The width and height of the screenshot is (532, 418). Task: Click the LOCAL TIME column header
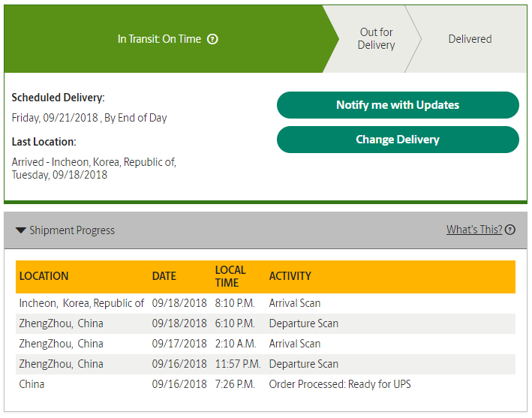point(230,276)
